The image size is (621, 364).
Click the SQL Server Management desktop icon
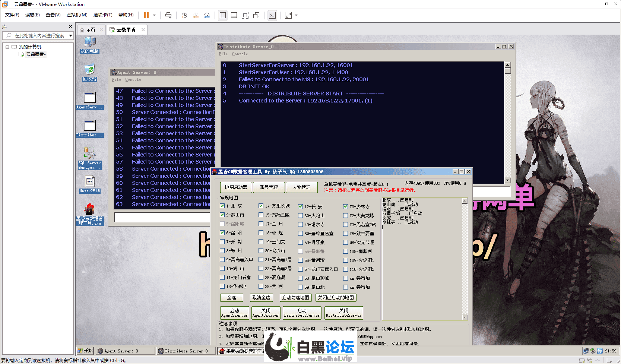[x=90, y=158]
